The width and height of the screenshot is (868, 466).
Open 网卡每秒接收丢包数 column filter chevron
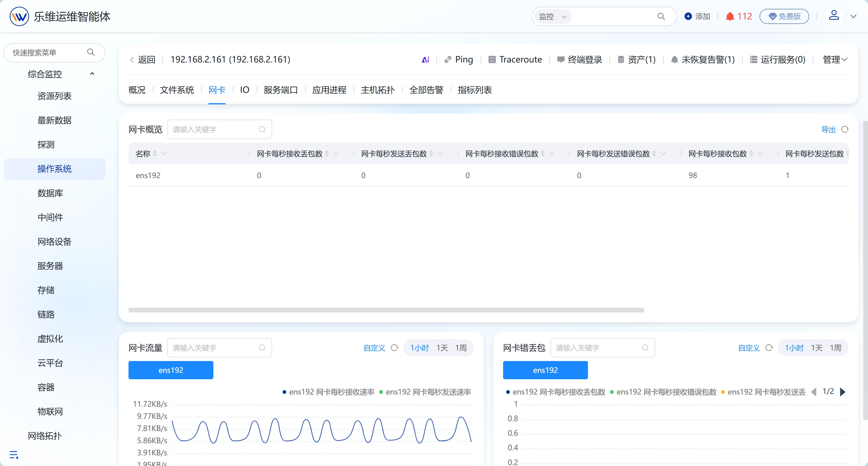tap(336, 154)
